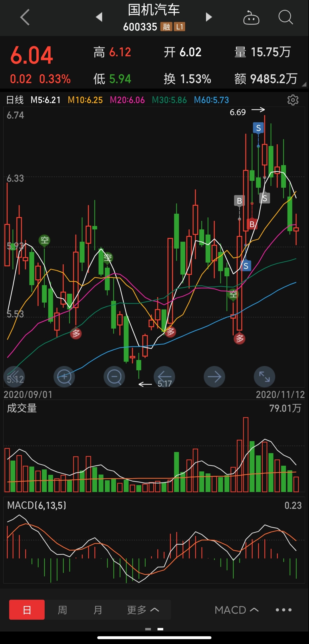Tap the stock name 国机汽车
Viewport: 309px width, 644px height.
coord(154,10)
